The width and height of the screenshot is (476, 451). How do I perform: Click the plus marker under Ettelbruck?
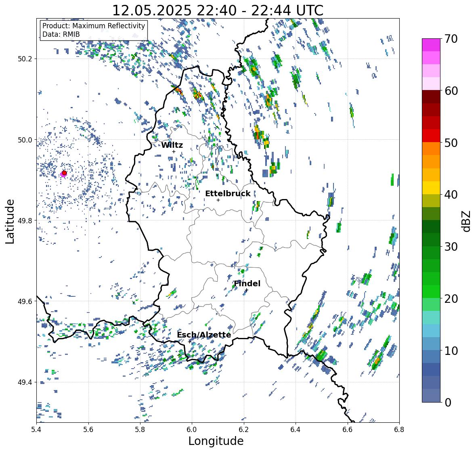pos(218,200)
